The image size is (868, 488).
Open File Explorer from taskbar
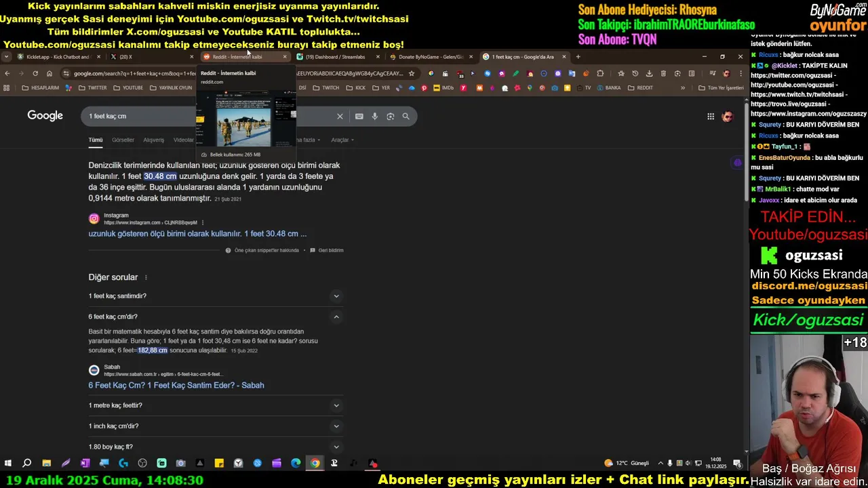point(46,464)
